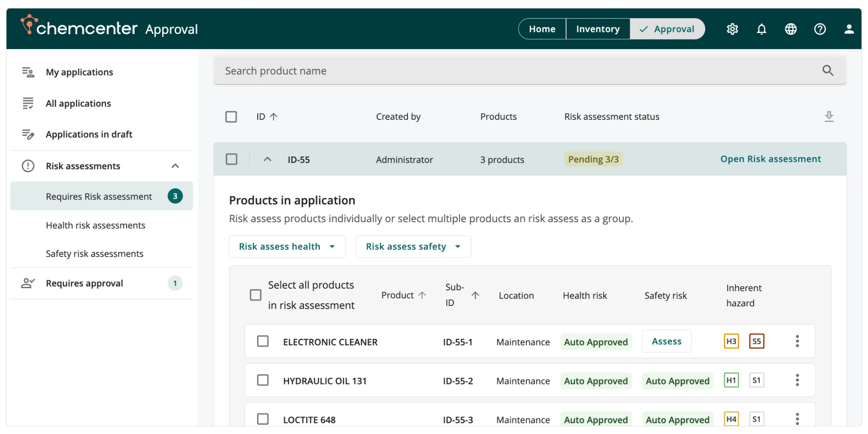Viewport: 868px width, 434px height.
Task: Click the Requires Risk assessment count badge
Action: pos(175,196)
